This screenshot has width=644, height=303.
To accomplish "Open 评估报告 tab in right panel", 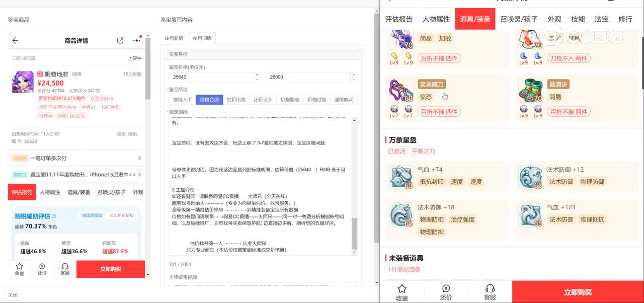I will [399, 19].
